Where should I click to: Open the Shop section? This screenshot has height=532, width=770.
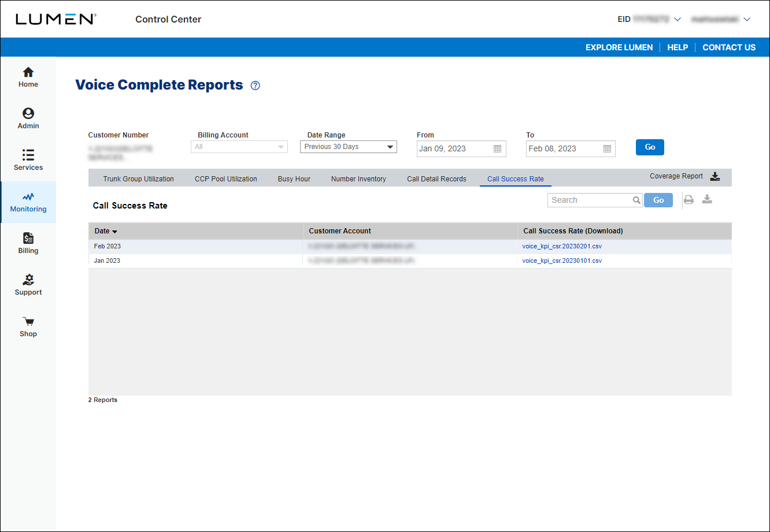point(28,327)
